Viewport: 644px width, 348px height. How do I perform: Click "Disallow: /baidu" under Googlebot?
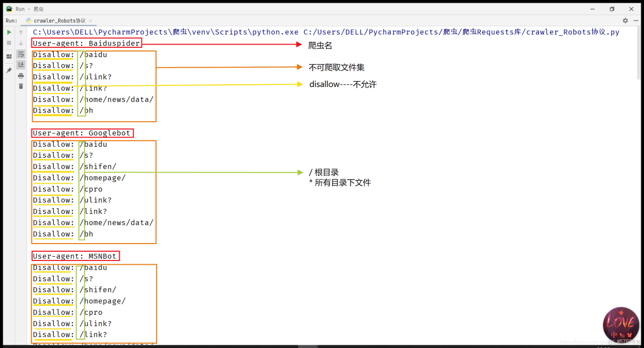[x=70, y=144]
